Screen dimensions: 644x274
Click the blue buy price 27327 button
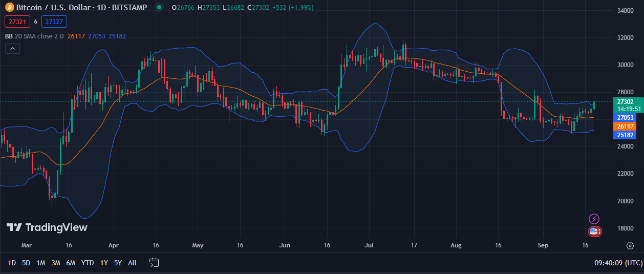(54, 22)
